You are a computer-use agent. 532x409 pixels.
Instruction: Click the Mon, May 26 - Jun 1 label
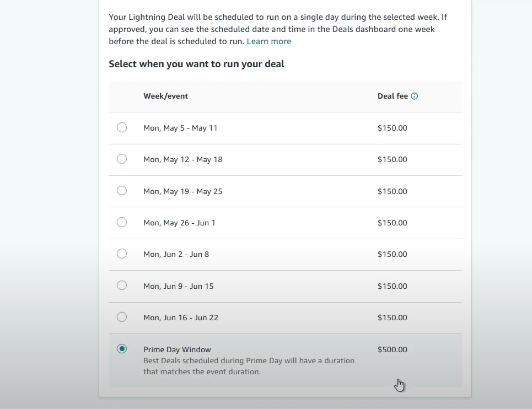pyautogui.click(x=179, y=223)
